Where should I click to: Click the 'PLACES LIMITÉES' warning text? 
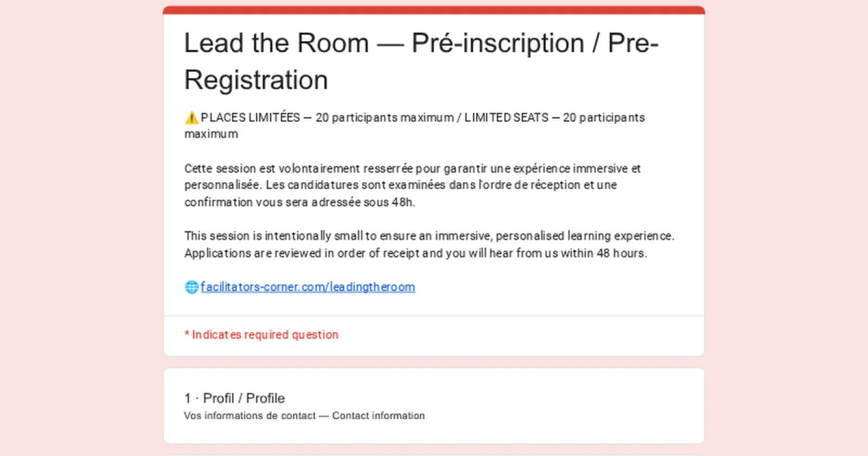click(x=250, y=118)
